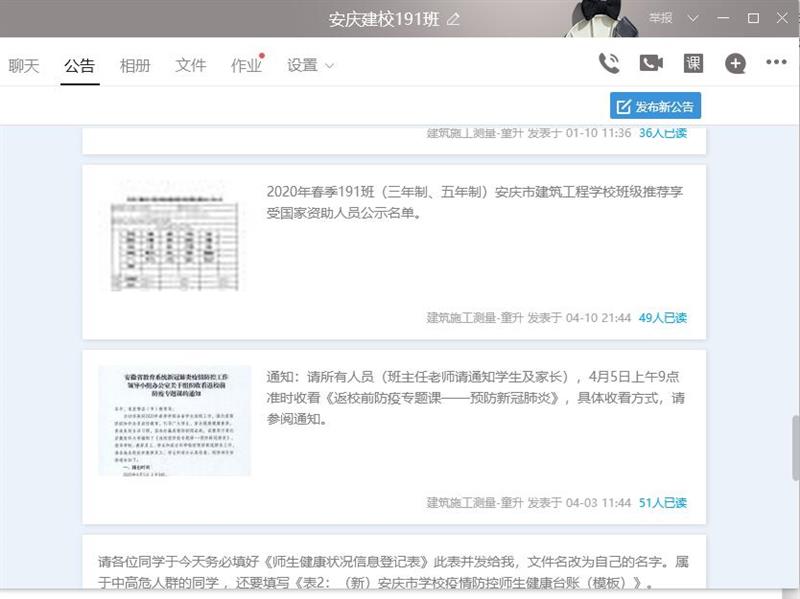Start a group video call

pyautogui.click(x=651, y=63)
